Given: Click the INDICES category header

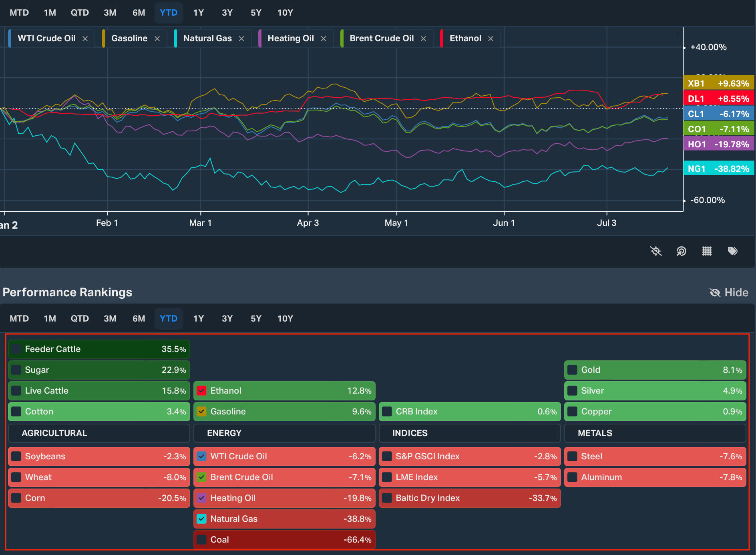Looking at the screenshot, I should coord(470,433).
